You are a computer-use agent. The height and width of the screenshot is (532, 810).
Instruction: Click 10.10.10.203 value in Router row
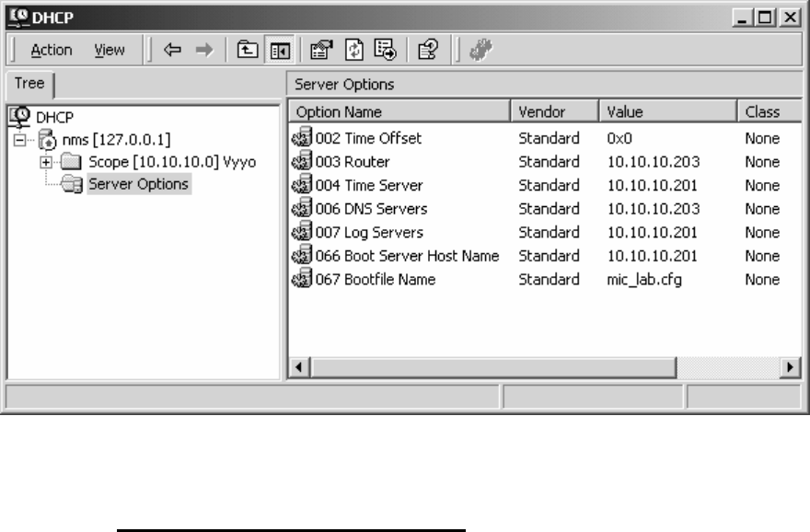click(x=654, y=162)
